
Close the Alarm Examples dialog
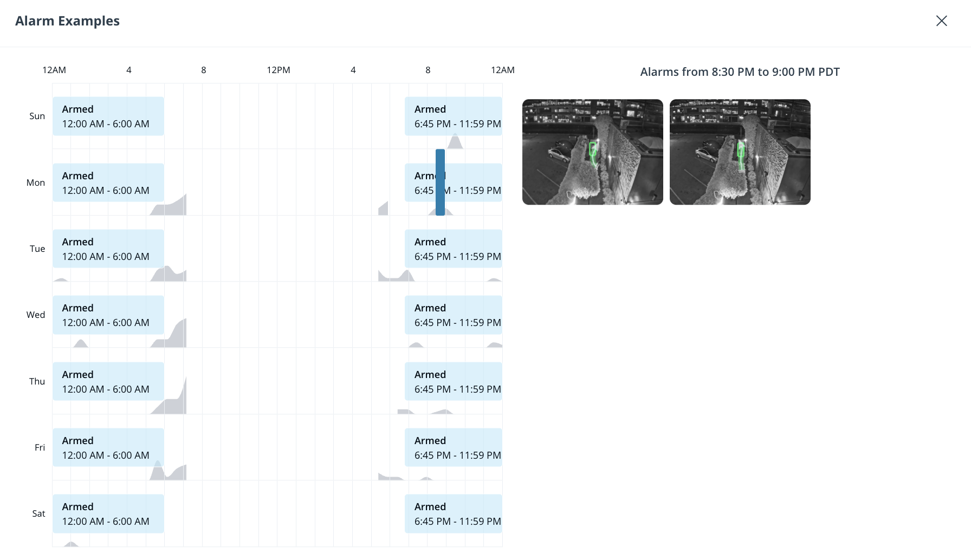coord(941,21)
